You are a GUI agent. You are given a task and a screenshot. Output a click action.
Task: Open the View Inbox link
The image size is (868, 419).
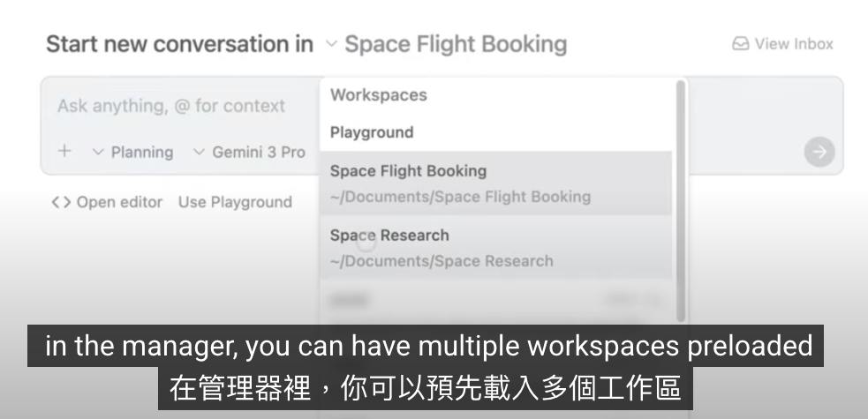793,44
